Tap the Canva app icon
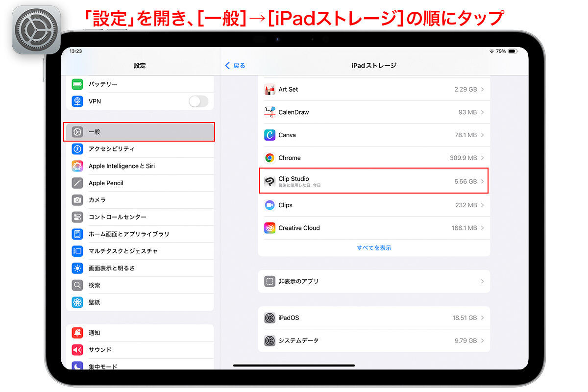The height and width of the screenshot is (392, 588). [269, 135]
